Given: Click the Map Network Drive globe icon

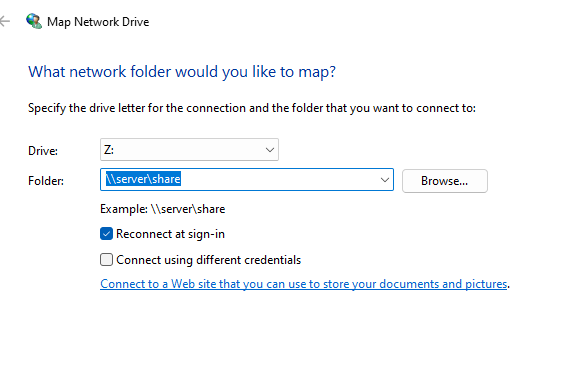Looking at the screenshot, I should 34,21.
